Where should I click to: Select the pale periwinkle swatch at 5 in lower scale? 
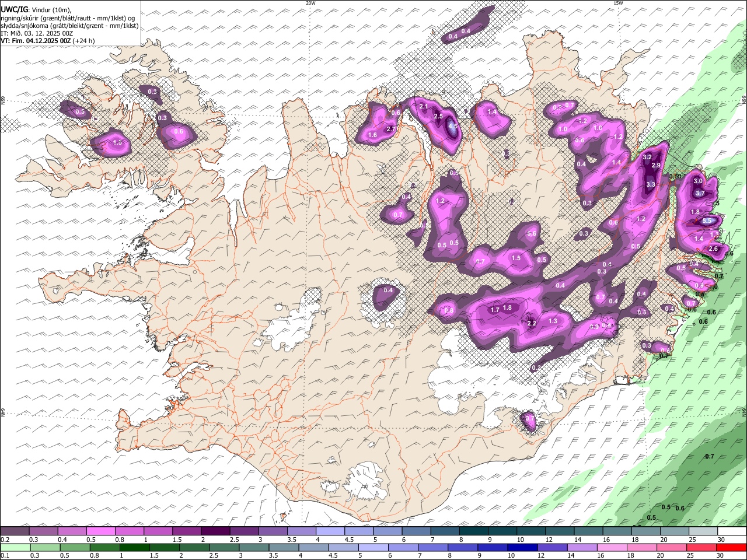[x=373, y=548]
